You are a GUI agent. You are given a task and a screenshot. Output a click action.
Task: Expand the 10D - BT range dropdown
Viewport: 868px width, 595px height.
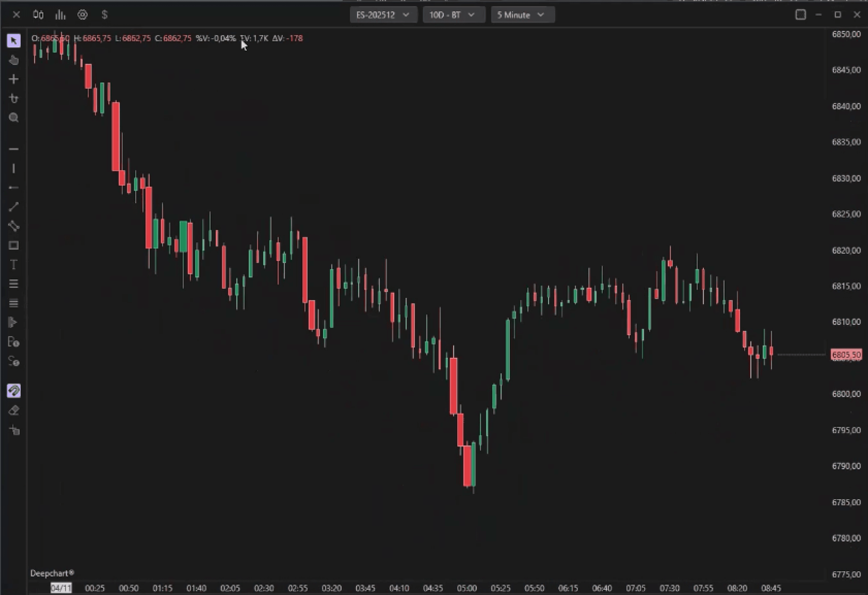453,15
